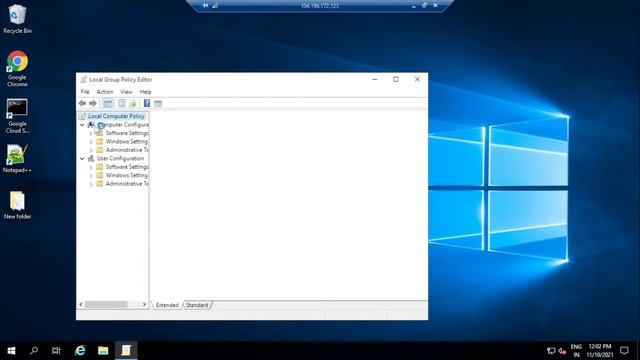Open the Windows Start menu
640x360 pixels.
11,351
